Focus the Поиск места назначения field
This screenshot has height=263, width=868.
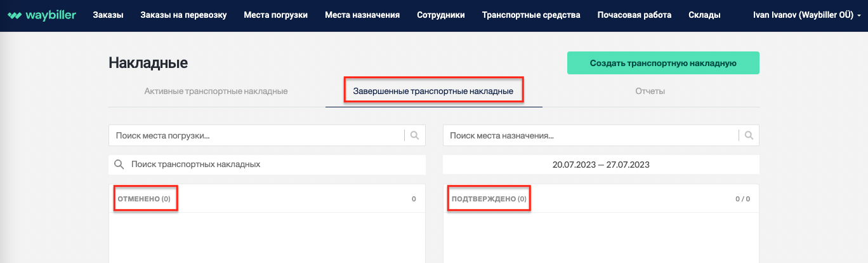coord(601,135)
